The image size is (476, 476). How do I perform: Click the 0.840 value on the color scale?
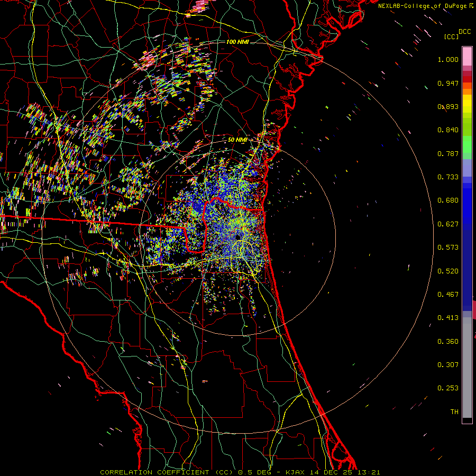click(x=448, y=130)
